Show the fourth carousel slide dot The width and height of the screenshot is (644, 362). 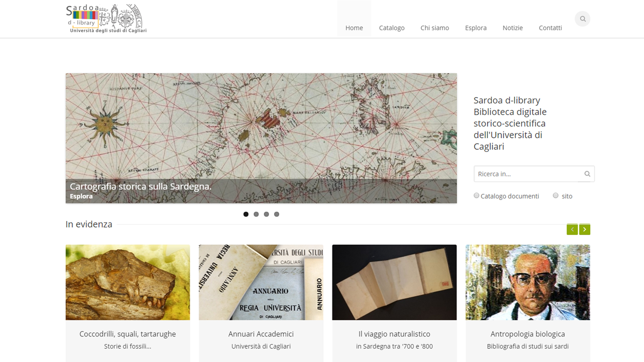point(277,214)
